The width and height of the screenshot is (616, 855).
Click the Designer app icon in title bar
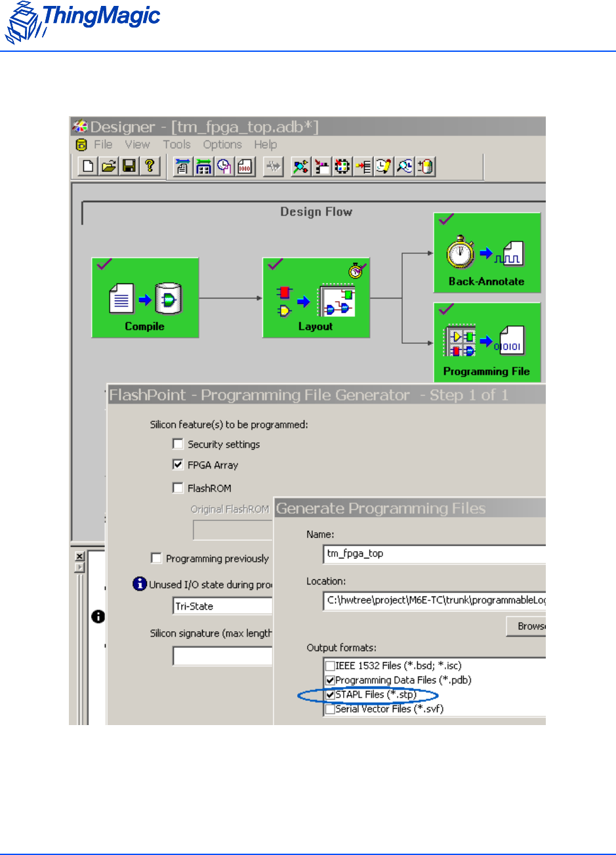point(80,127)
